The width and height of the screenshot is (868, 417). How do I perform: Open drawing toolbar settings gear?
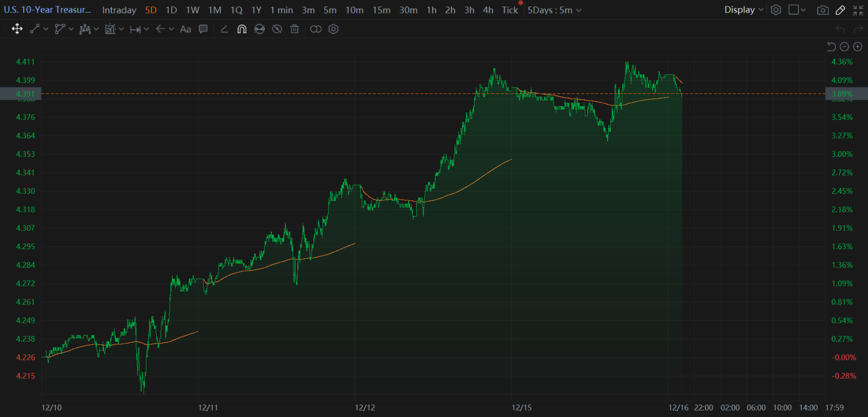point(334,29)
